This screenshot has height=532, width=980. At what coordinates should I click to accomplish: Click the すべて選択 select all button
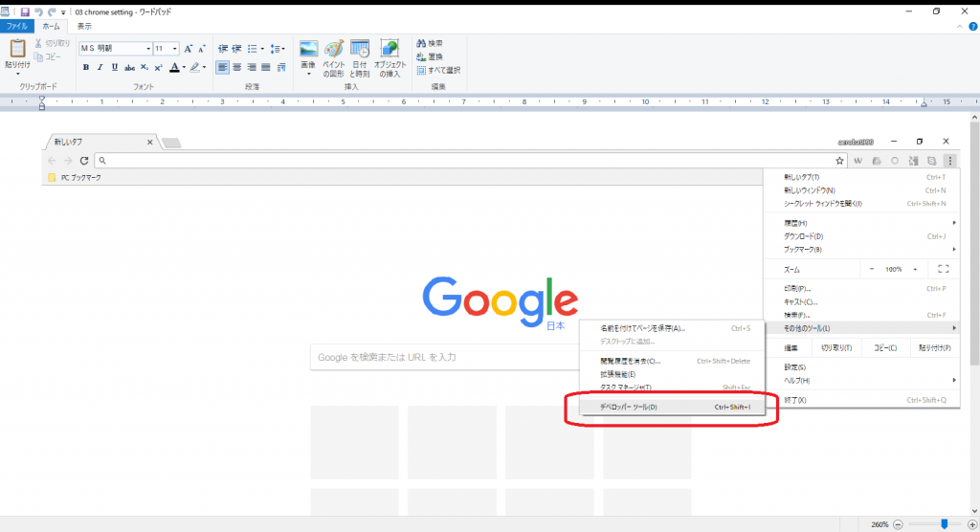(439, 70)
